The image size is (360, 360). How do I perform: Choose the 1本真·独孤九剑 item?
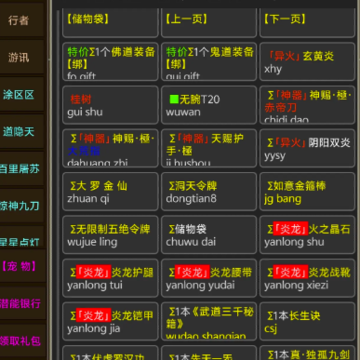[x=307, y=353]
